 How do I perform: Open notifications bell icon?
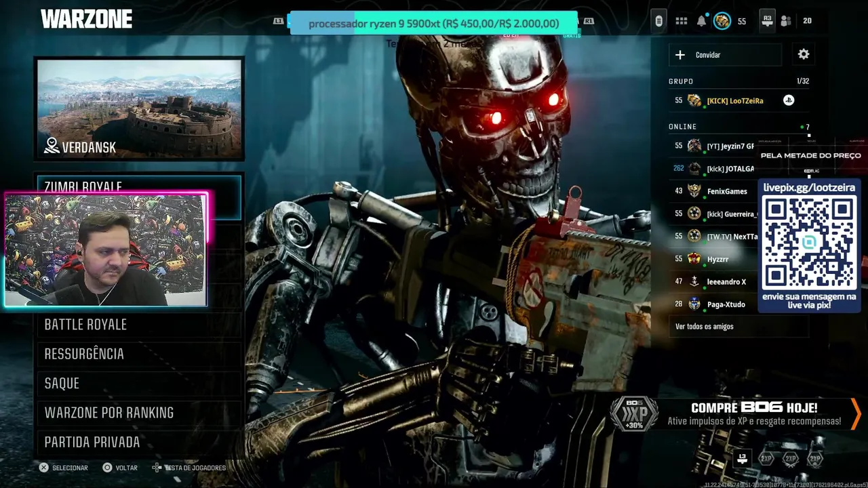point(701,21)
